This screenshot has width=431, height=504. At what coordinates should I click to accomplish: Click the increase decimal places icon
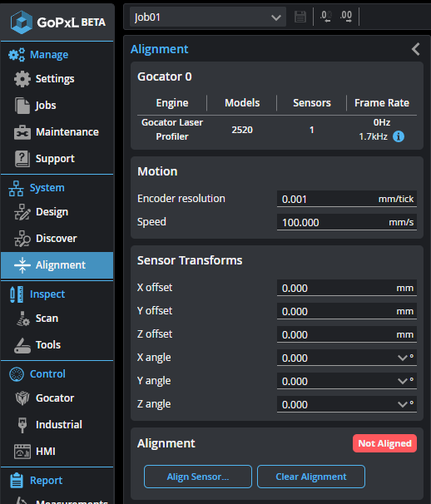click(x=346, y=17)
